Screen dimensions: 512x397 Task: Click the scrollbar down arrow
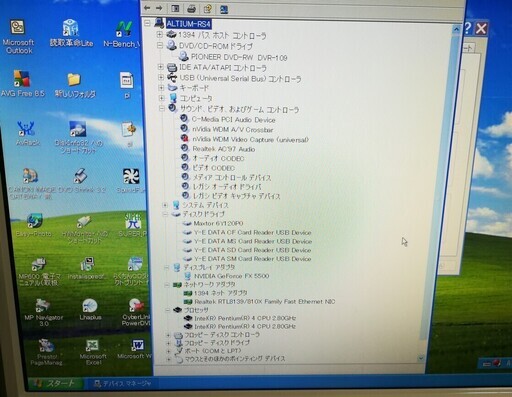click(x=421, y=359)
